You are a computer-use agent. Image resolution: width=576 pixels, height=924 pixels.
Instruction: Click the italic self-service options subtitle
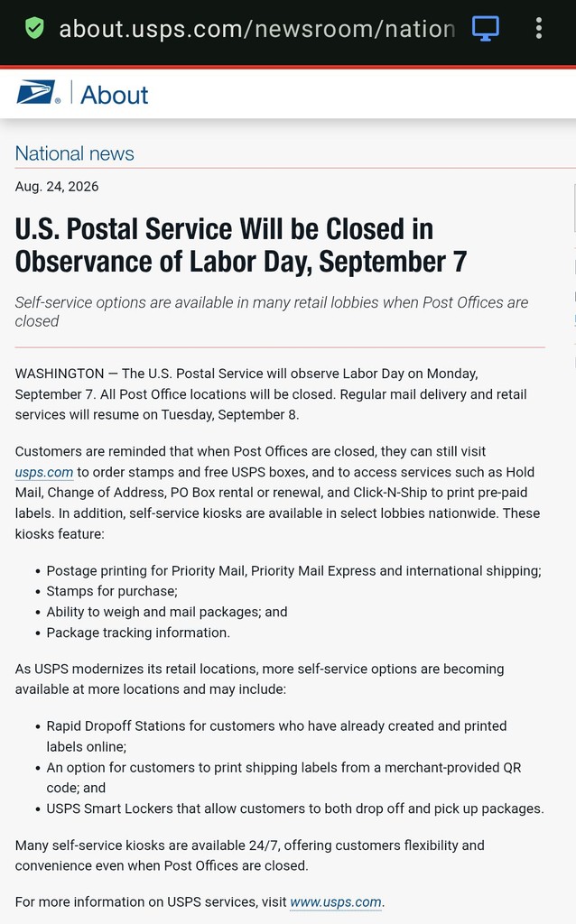[x=272, y=311]
